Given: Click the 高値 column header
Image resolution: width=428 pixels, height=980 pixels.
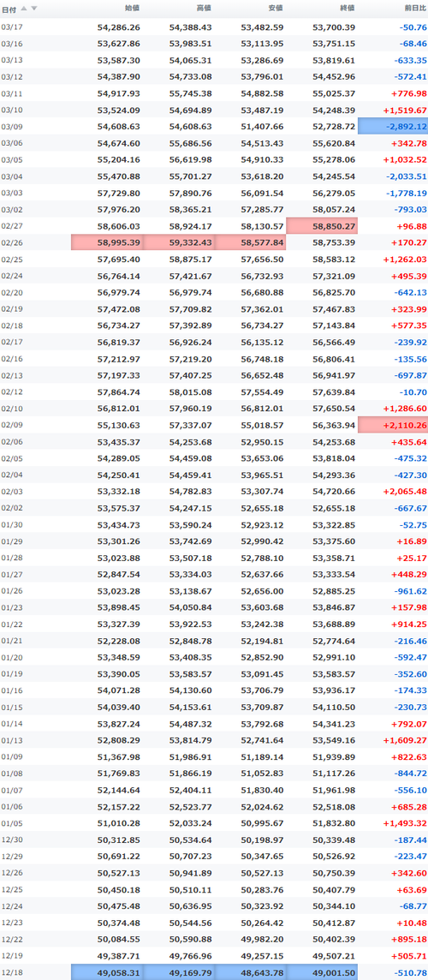Looking at the screenshot, I should [204, 8].
